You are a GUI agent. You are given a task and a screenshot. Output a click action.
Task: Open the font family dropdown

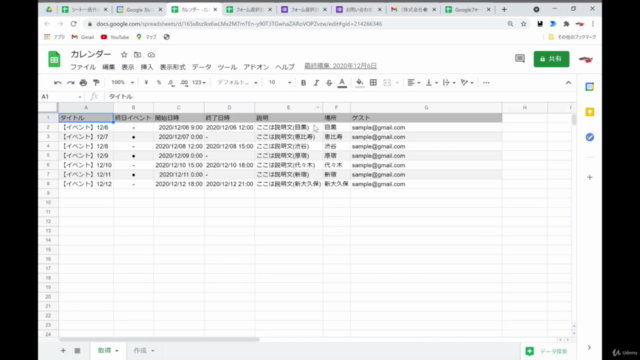point(237,82)
